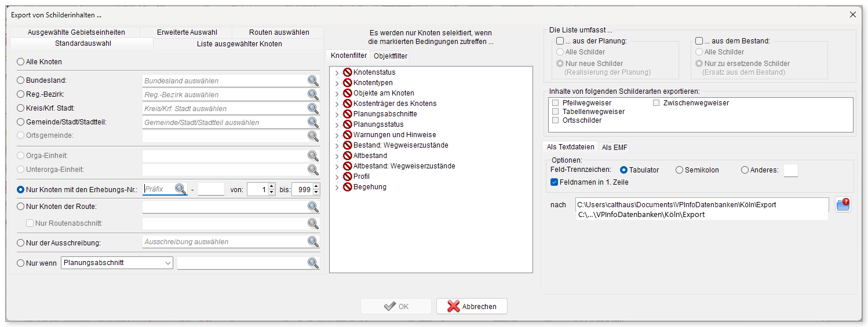Click the prohibition icon next to Profil

(348, 177)
